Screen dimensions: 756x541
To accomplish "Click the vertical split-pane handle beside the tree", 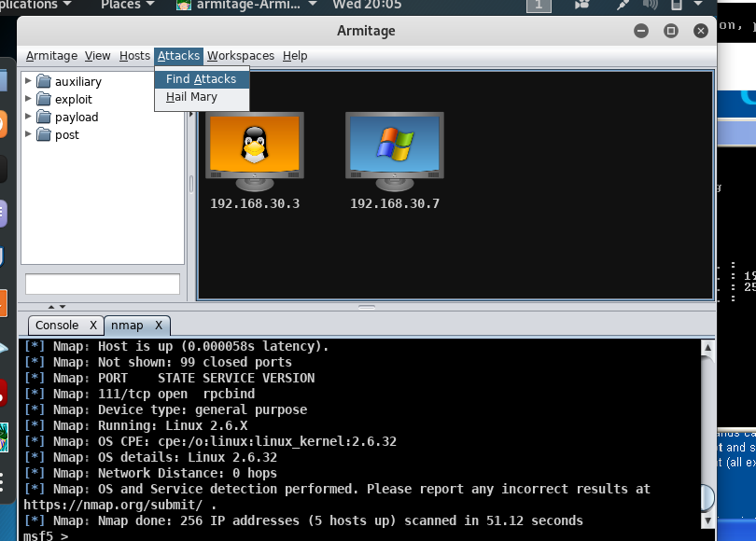I will click(x=191, y=184).
